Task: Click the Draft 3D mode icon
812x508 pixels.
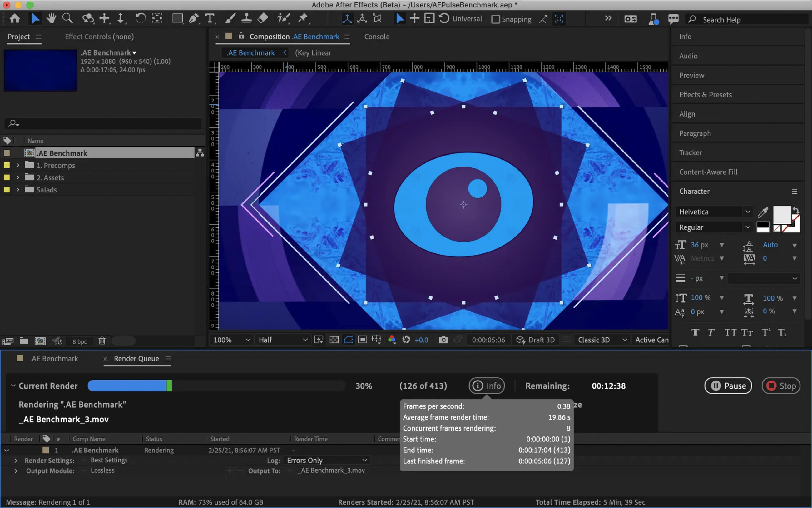Action: point(519,339)
